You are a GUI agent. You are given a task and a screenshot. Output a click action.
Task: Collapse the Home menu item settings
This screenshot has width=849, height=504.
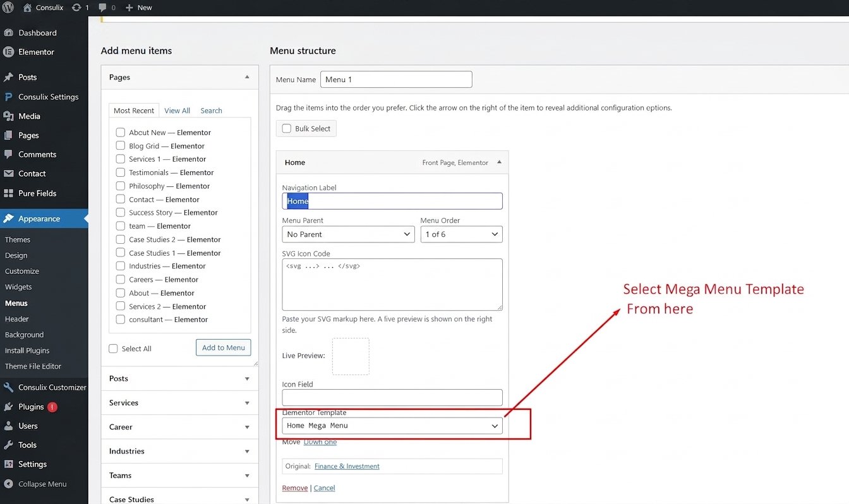pyautogui.click(x=499, y=162)
